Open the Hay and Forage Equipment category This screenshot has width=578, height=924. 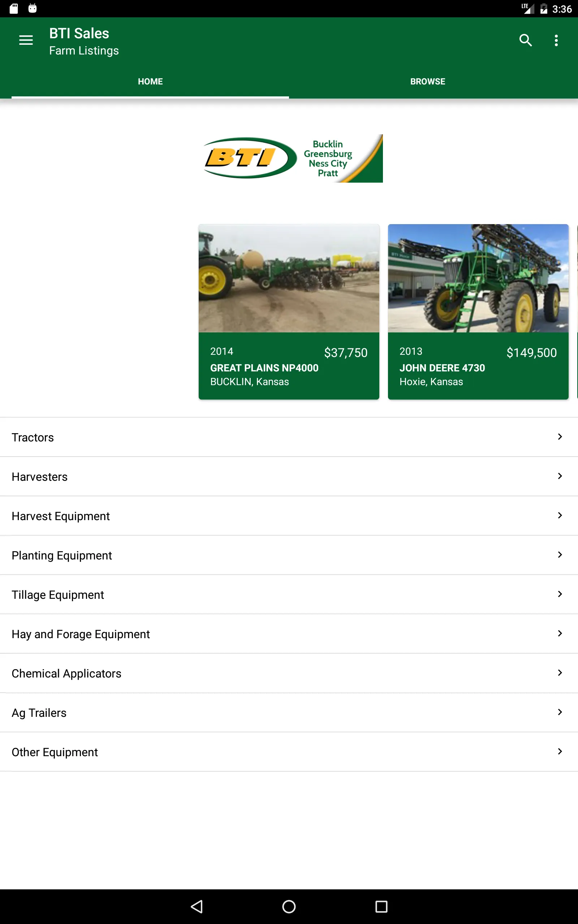point(289,634)
